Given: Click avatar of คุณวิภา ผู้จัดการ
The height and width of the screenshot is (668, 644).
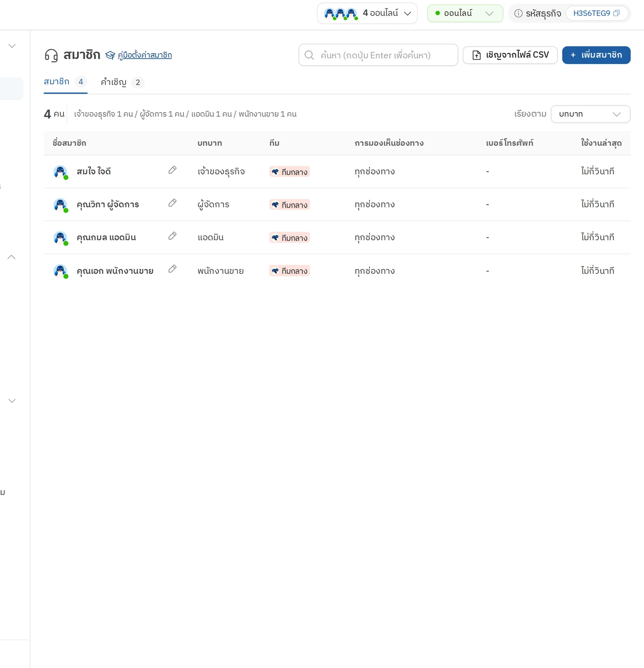Looking at the screenshot, I should click(60, 205).
